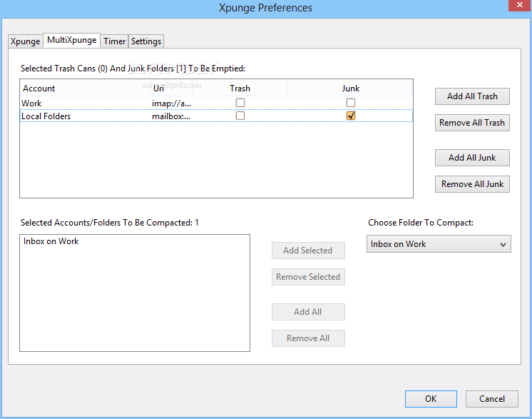Select the Local Folders account row
The width and height of the screenshot is (532, 419).
[x=216, y=116]
